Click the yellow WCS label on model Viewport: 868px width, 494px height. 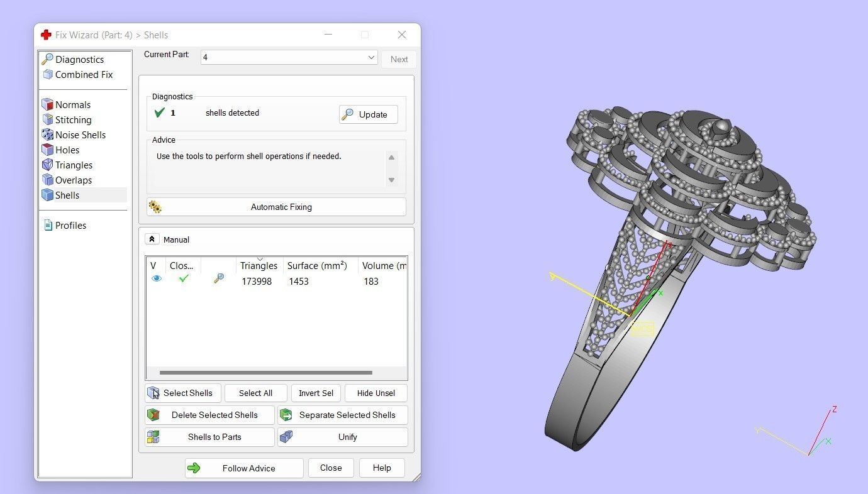tap(642, 329)
